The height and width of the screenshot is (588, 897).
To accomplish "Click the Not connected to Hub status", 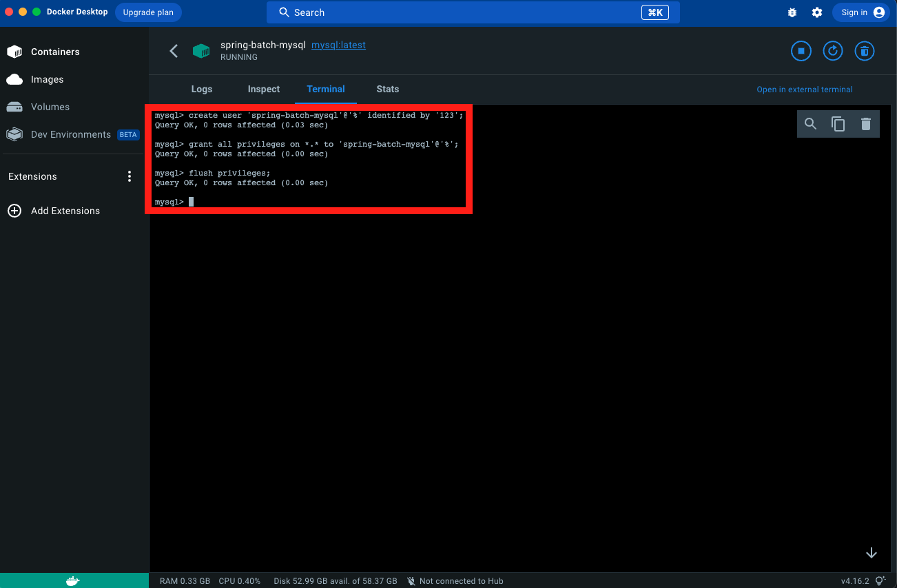I will point(455,581).
